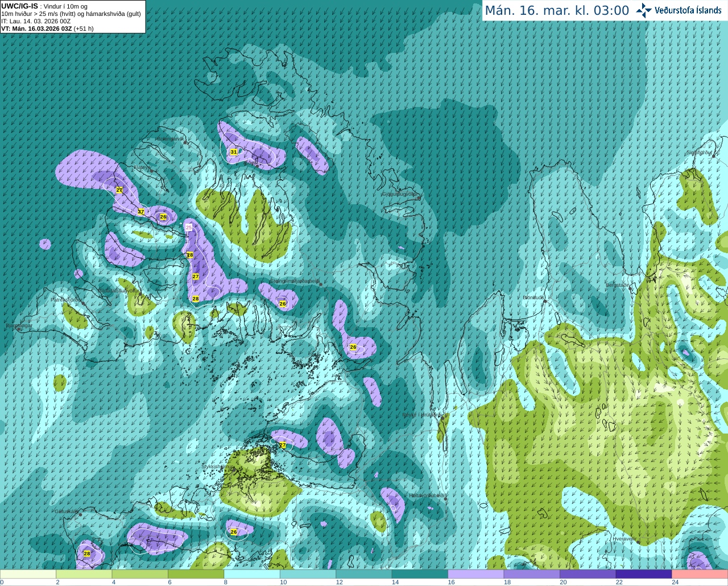The height and width of the screenshot is (586, 728).
Task: Click the Bolungarvík station label
Action: pyautogui.click(x=171, y=139)
